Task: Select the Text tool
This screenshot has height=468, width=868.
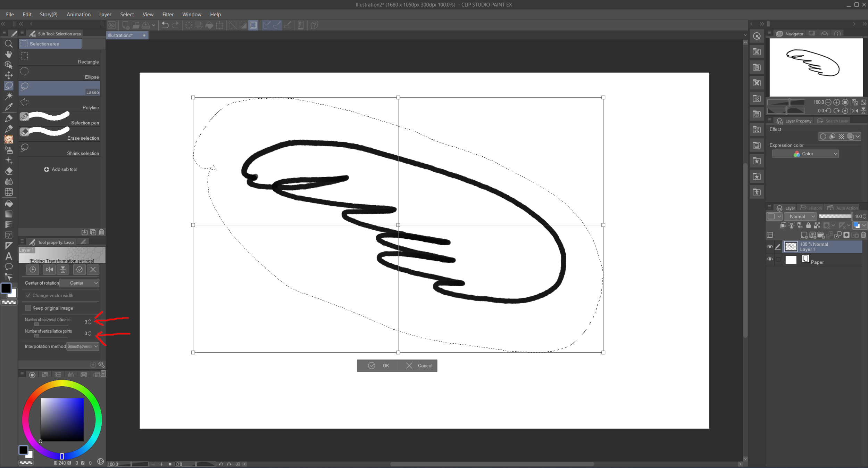Action: [x=9, y=256]
